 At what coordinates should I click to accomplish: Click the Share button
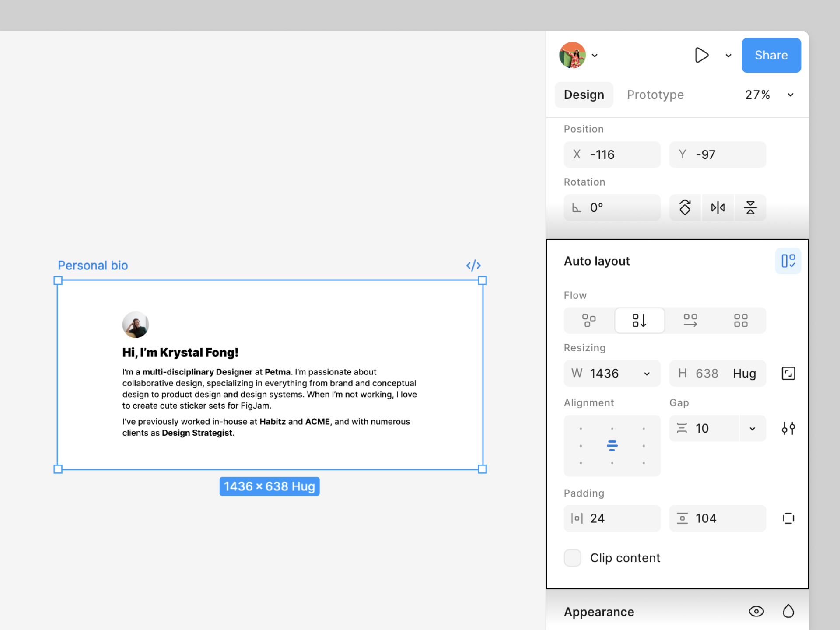click(x=771, y=55)
